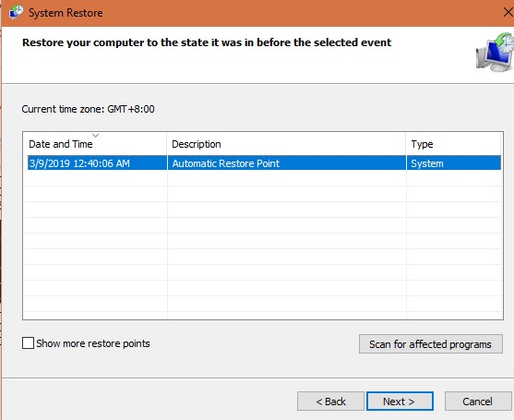Click the Restore your computer heading text
This screenshot has width=514, height=420.
(x=207, y=42)
